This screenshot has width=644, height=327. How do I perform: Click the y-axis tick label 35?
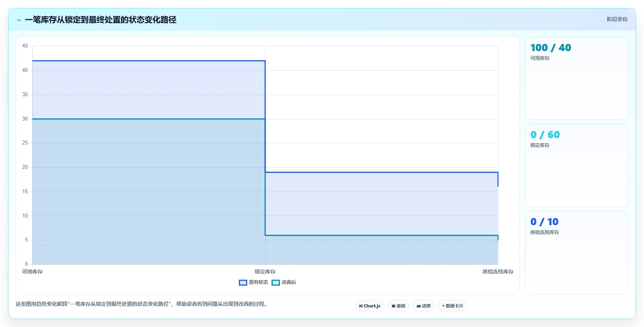click(x=25, y=95)
